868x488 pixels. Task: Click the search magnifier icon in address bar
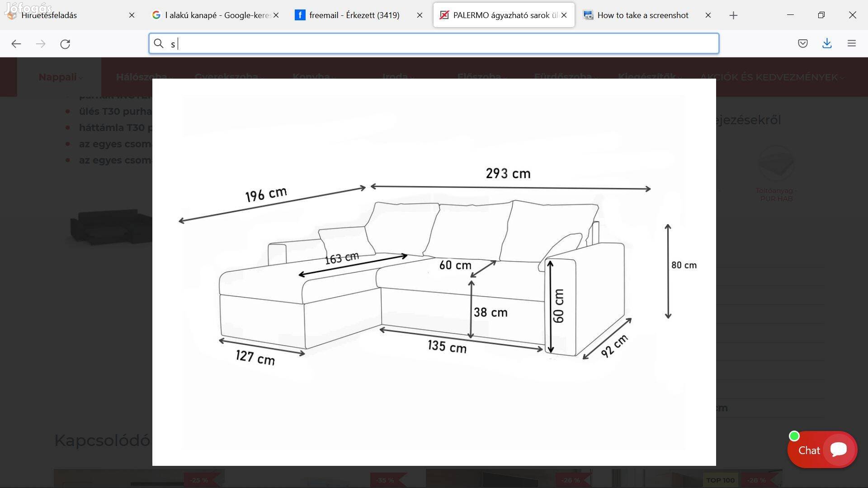point(158,43)
